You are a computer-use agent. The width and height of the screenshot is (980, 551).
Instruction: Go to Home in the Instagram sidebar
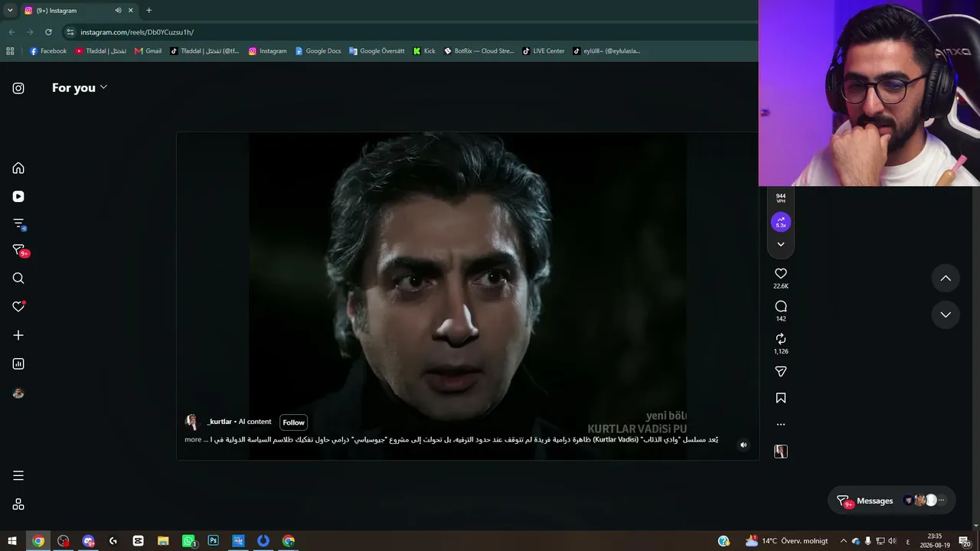pos(18,168)
